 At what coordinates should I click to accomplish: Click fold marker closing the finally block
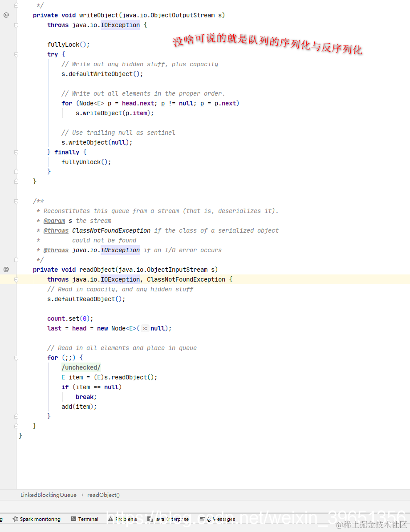click(x=16, y=172)
